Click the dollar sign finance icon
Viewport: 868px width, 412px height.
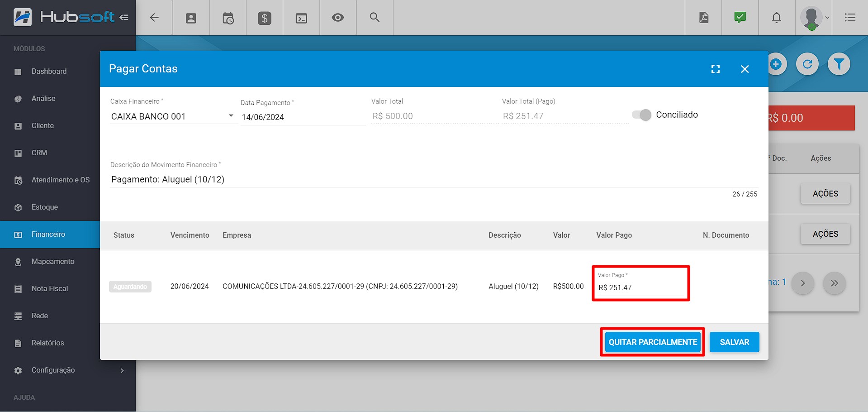tap(265, 18)
